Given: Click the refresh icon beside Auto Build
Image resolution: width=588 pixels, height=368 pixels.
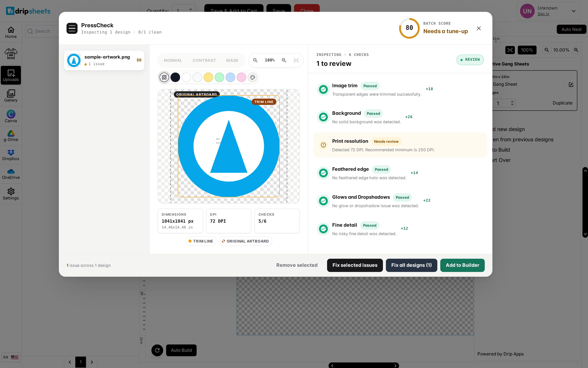Looking at the screenshot, I should 157,350.
